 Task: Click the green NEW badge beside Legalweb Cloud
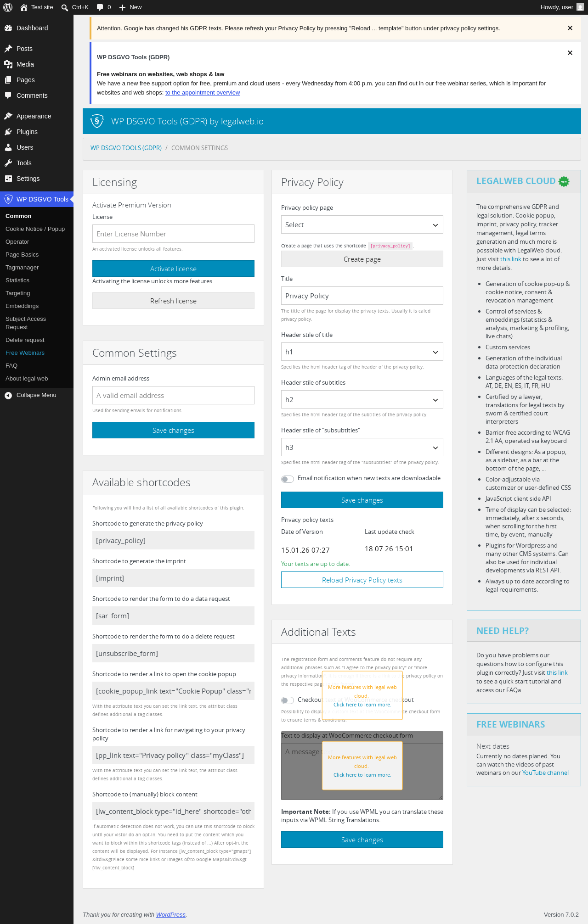[x=564, y=181]
